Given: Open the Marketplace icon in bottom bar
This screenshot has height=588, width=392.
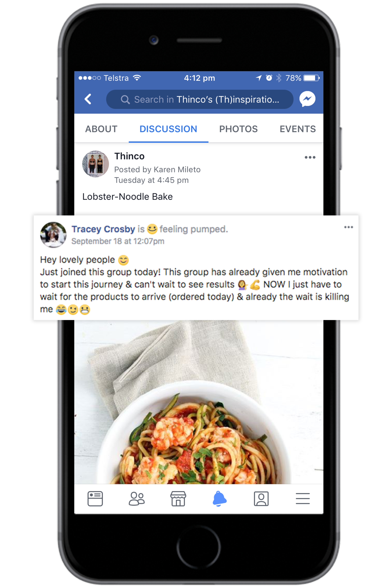Looking at the screenshot, I should point(178,498).
